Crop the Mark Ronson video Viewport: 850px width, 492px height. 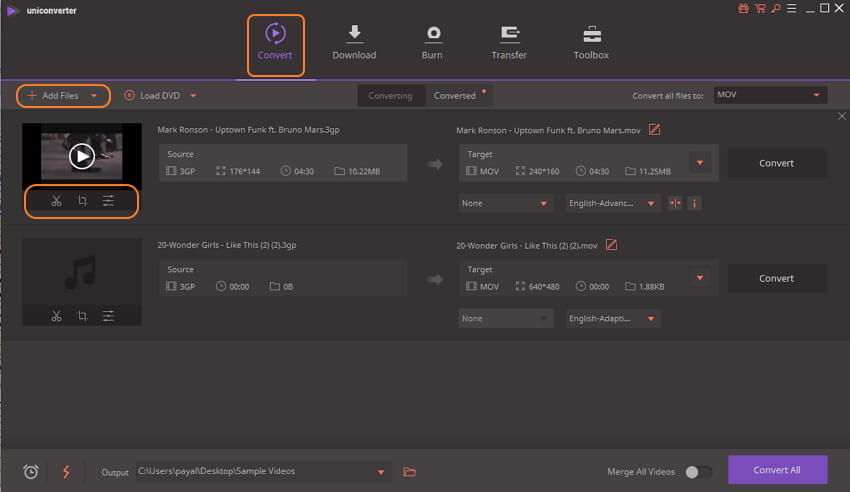(82, 201)
